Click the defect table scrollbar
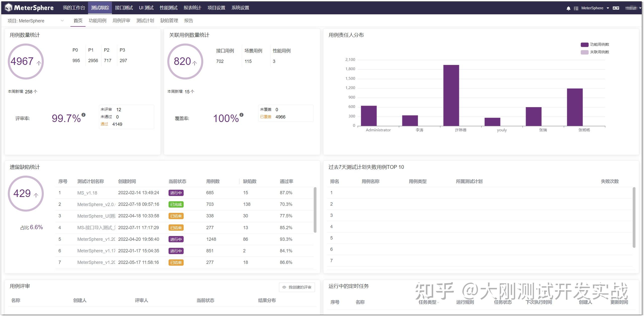The width and height of the screenshot is (644, 317). (x=315, y=210)
